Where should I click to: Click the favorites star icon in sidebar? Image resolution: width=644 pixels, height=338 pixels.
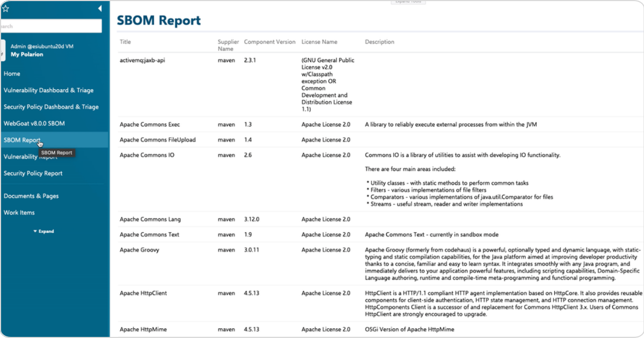[5, 9]
